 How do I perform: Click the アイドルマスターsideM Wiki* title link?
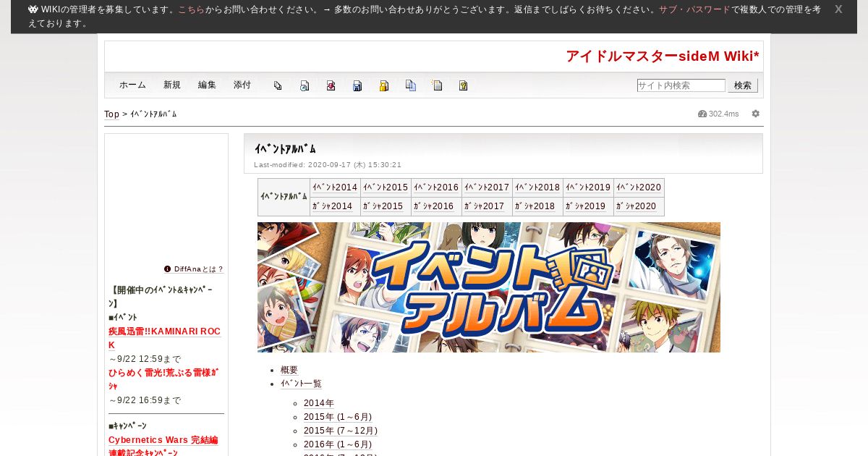point(663,56)
